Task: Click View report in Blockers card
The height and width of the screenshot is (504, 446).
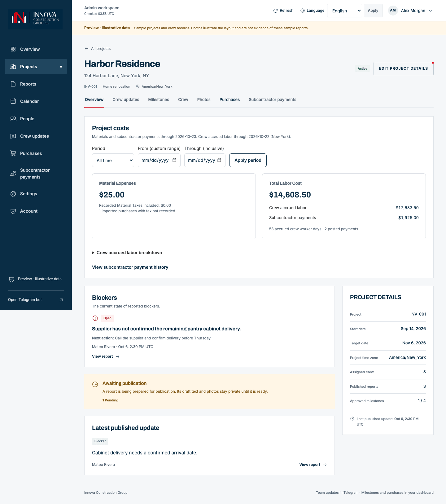Action: (106, 356)
